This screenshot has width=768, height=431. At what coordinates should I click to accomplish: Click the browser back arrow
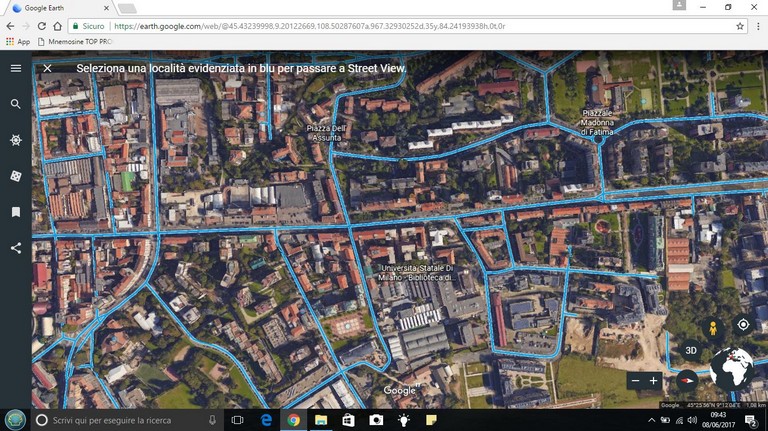tap(10, 26)
